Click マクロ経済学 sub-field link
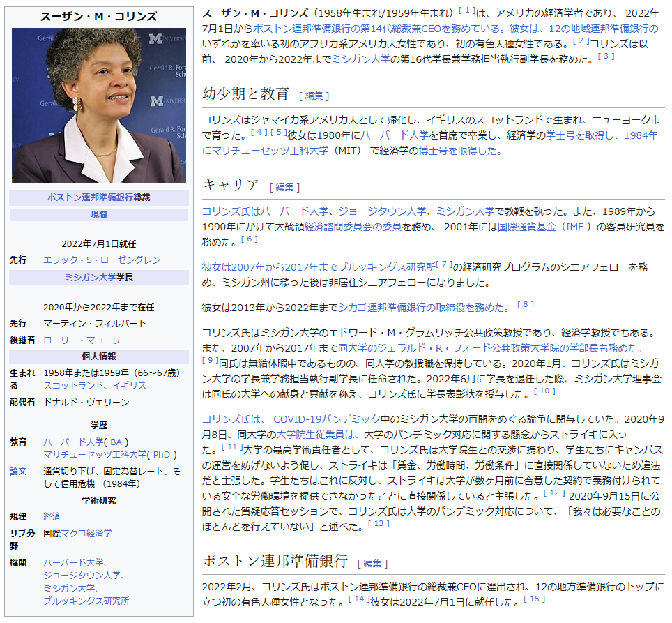The width and height of the screenshot is (672, 623). 86,533
